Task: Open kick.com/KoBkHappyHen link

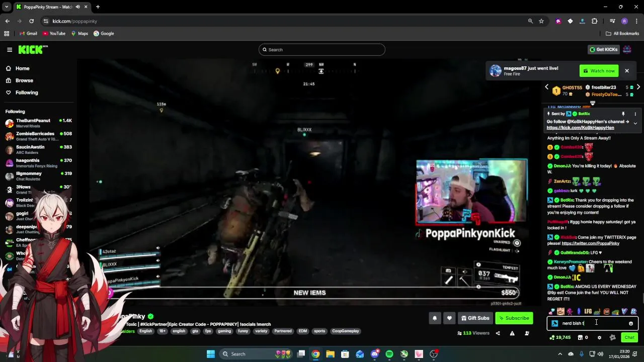Action: pyautogui.click(x=580, y=128)
